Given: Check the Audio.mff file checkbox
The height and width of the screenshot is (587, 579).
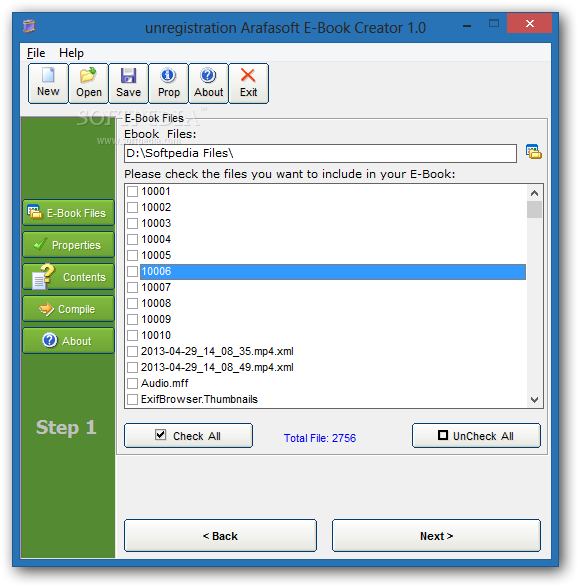Looking at the screenshot, I should click(132, 383).
